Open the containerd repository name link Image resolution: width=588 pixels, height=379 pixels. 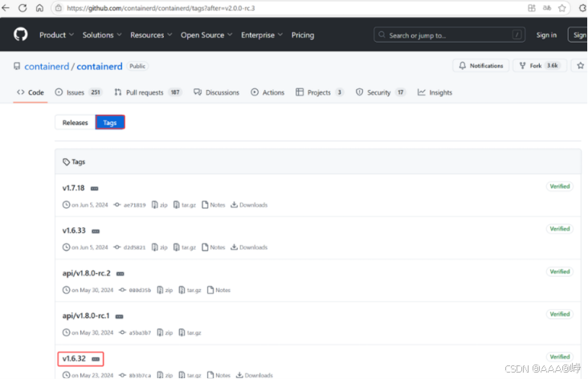point(100,67)
